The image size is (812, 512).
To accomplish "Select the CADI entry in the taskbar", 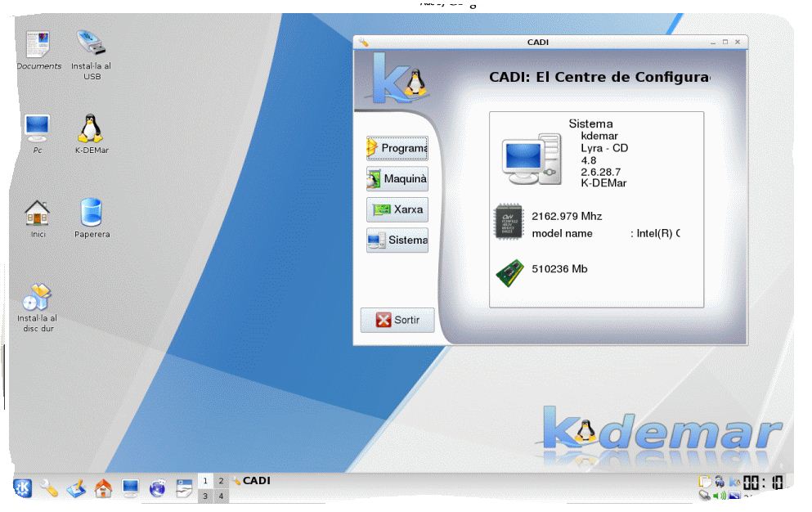I will (252, 481).
